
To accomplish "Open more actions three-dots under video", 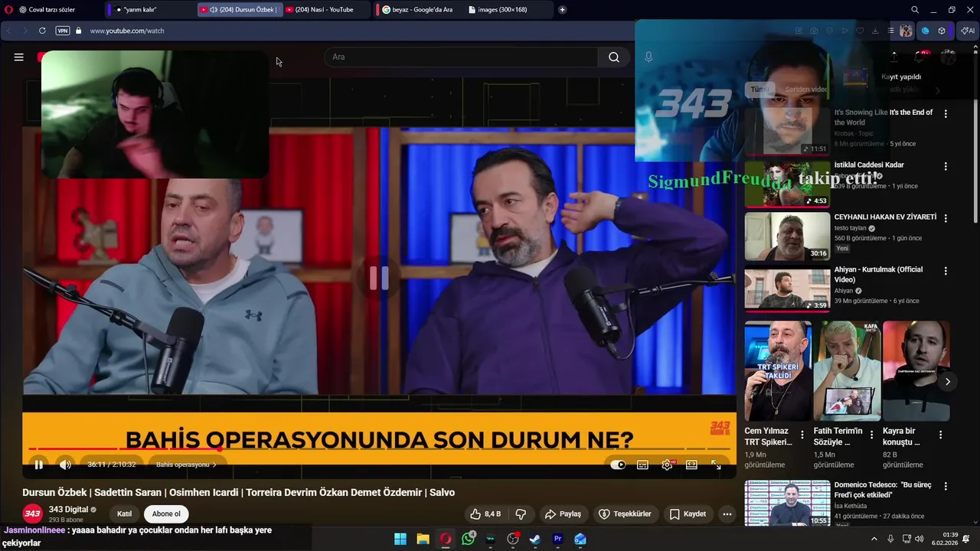I will (727, 514).
